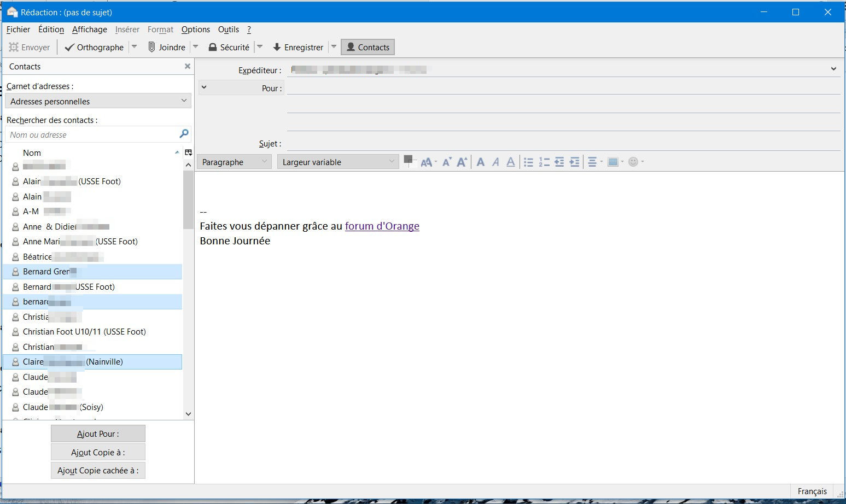Click the increase indent icon
The height and width of the screenshot is (504, 846).
(574, 162)
